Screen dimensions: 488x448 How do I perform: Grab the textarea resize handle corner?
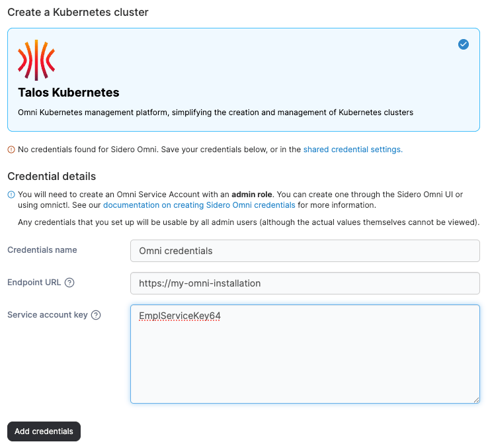coord(476,400)
